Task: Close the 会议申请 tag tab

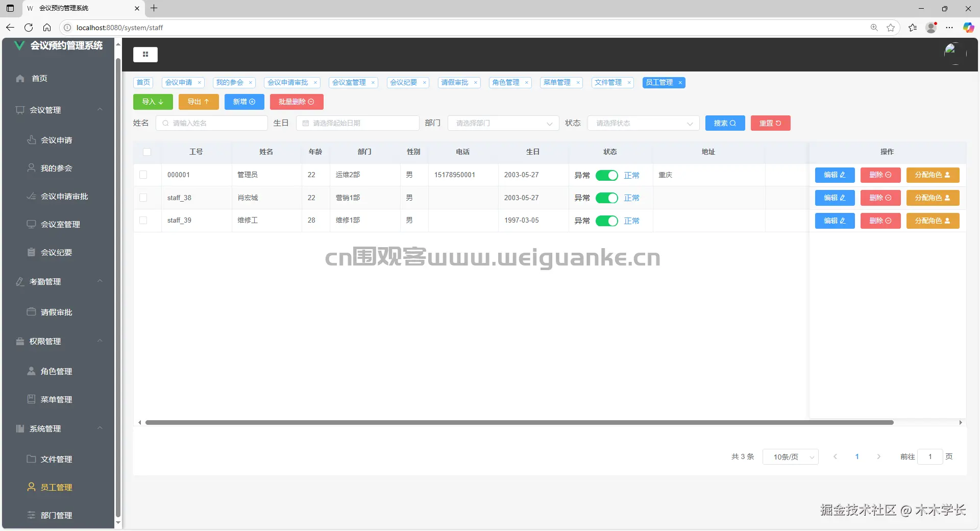Action: (x=200, y=83)
